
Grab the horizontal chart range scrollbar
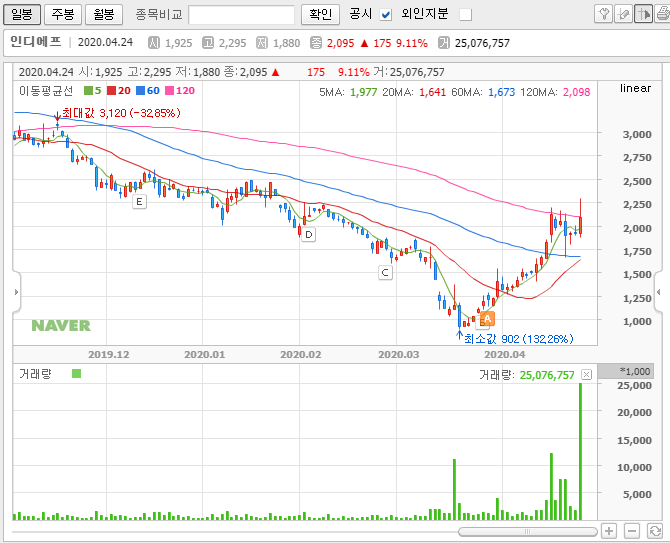(527, 531)
